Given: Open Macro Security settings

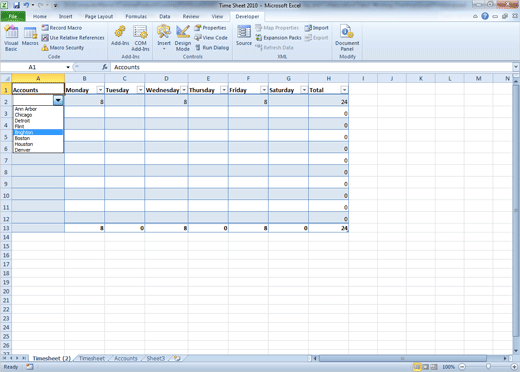Looking at the screenshot, I should click(63, 48).
